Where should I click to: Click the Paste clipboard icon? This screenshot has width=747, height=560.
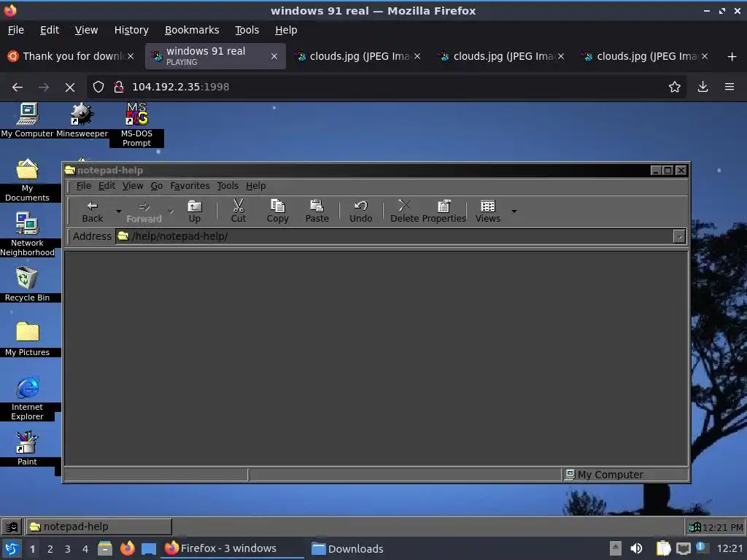coord(317,211)
